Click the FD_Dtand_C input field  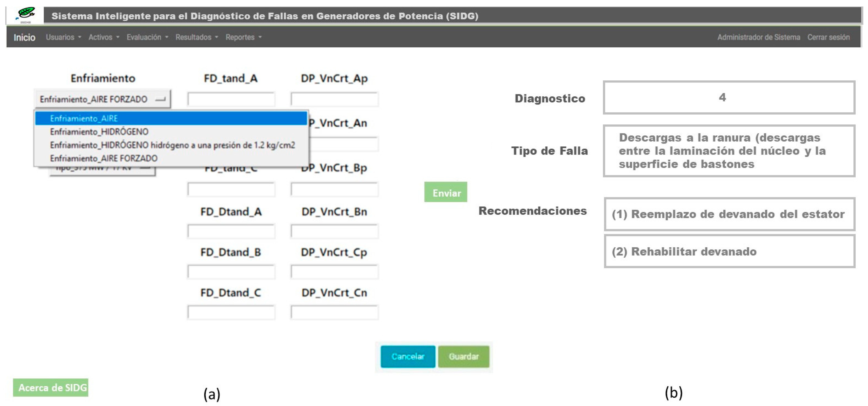(x=231, y=313)
